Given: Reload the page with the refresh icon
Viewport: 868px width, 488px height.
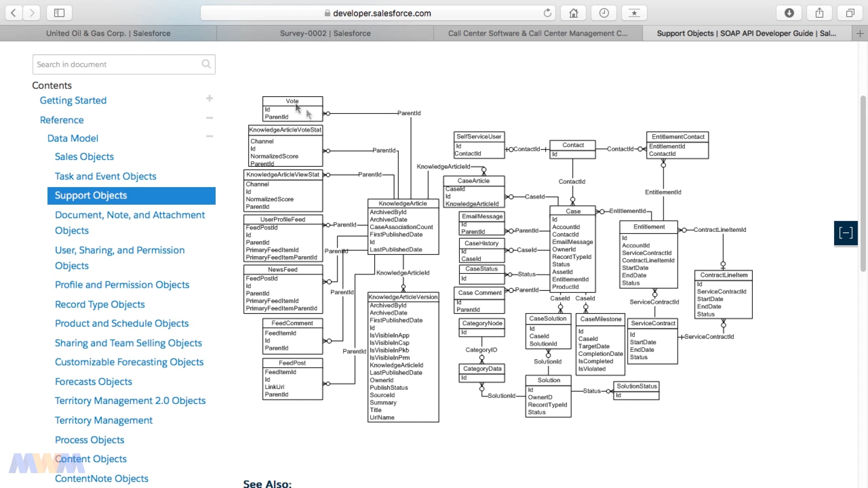Looking at the screenshot, I should pyautogui.click(x=547, y=13).
